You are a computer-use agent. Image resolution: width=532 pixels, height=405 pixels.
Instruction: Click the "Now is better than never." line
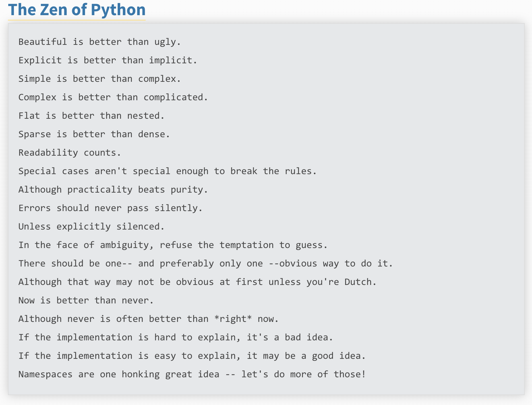tap(86, 300)
